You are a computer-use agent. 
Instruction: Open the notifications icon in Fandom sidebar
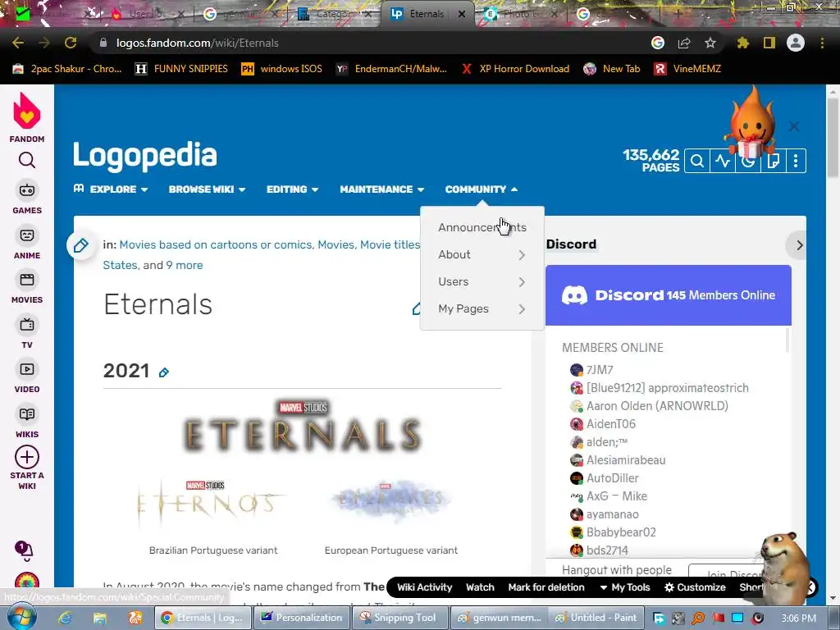pos(24,550)
